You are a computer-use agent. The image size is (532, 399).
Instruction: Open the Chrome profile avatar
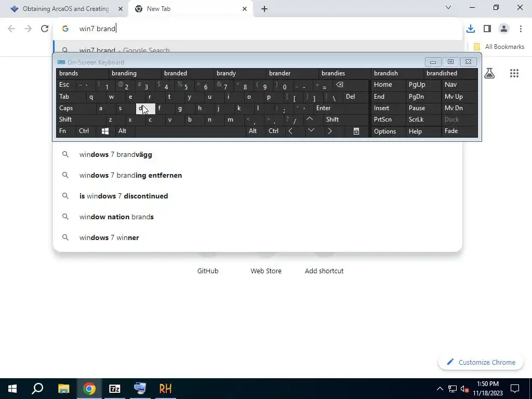pyautogui.click(x=504, y=29)
